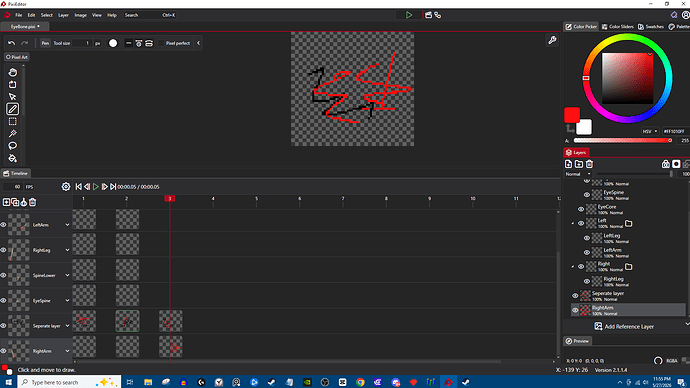Click the clapperboard icon in top bar
The image size is (690, 388).
[428, 15]
